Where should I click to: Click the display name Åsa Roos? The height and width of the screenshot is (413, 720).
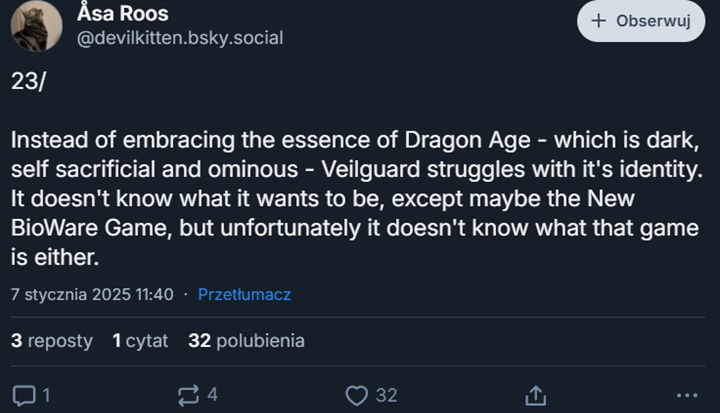(122, 13)
